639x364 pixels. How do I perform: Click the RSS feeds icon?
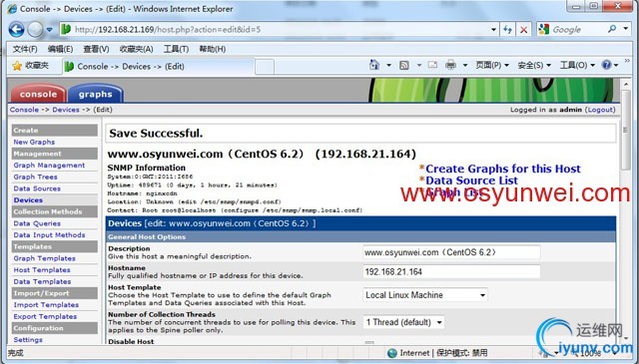[x=403, y=65]
